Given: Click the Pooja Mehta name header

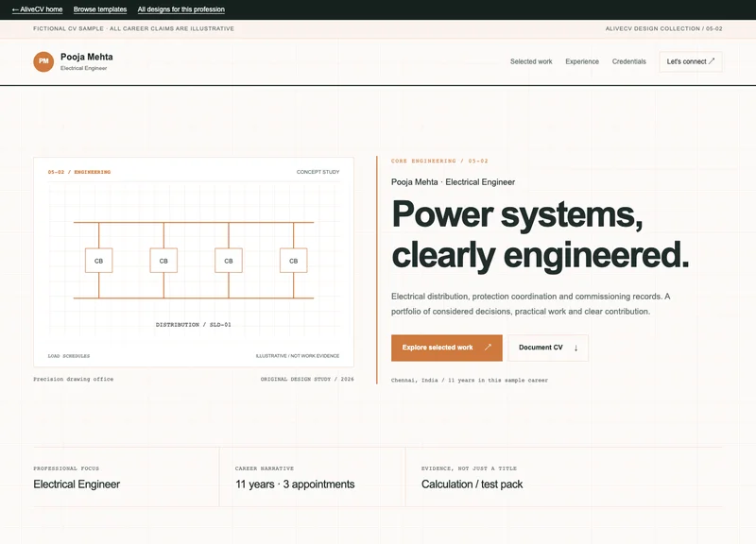Looking at the screenshot, I should (87, 57).
